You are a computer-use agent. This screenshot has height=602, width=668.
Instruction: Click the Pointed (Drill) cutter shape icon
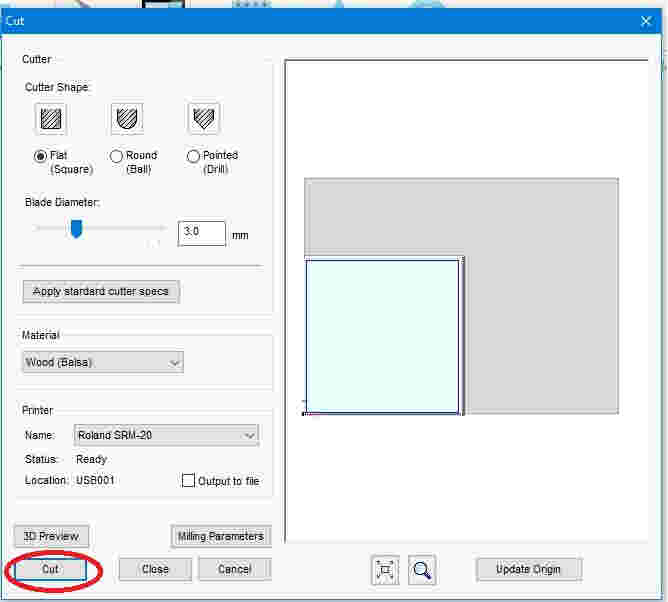pyautogui.click(x=204, y=118)
